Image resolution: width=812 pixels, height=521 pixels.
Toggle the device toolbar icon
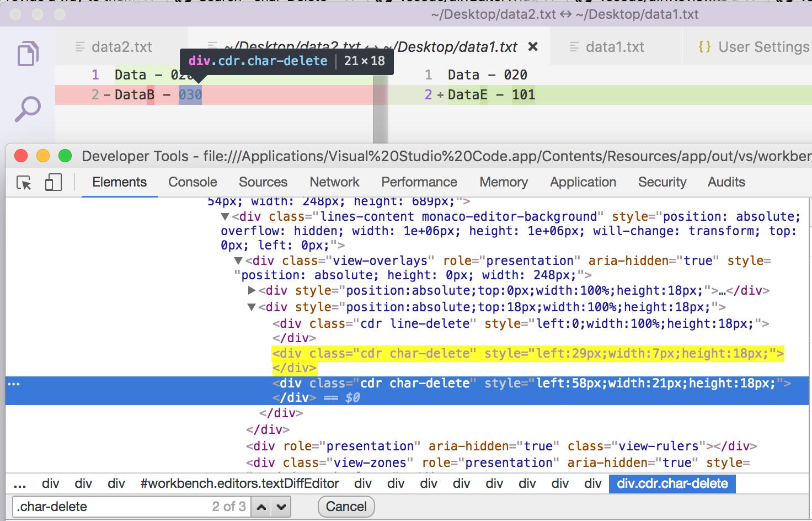click(x=53, y=183)
